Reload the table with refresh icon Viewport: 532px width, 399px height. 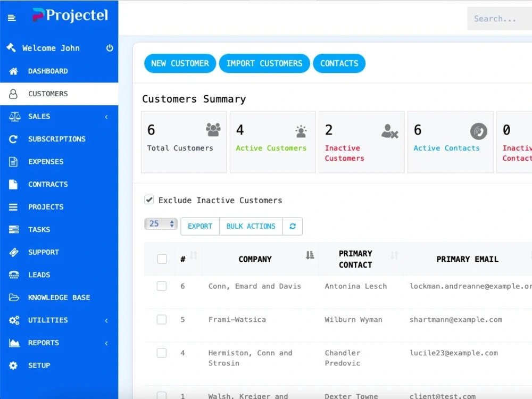coord(293,226)
